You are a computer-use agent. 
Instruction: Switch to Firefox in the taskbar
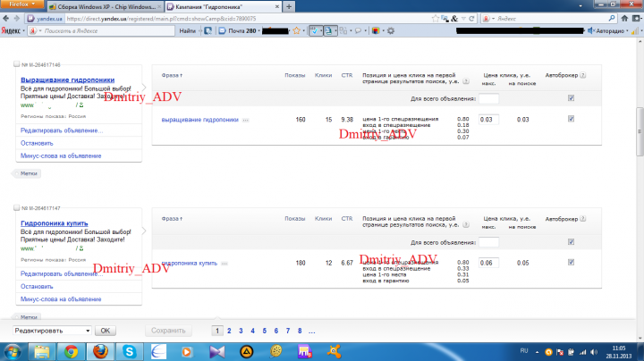pos(100,352)
